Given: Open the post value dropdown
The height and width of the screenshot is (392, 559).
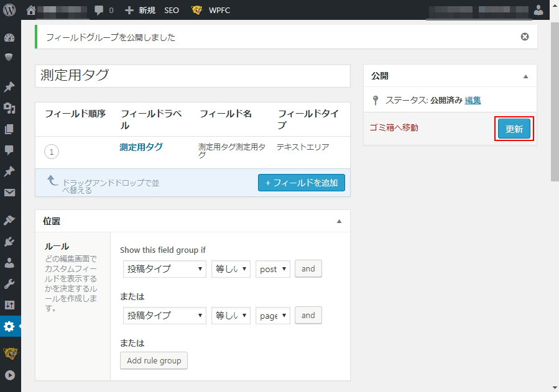Looking at the screenshot, I should tap(273, 269).
